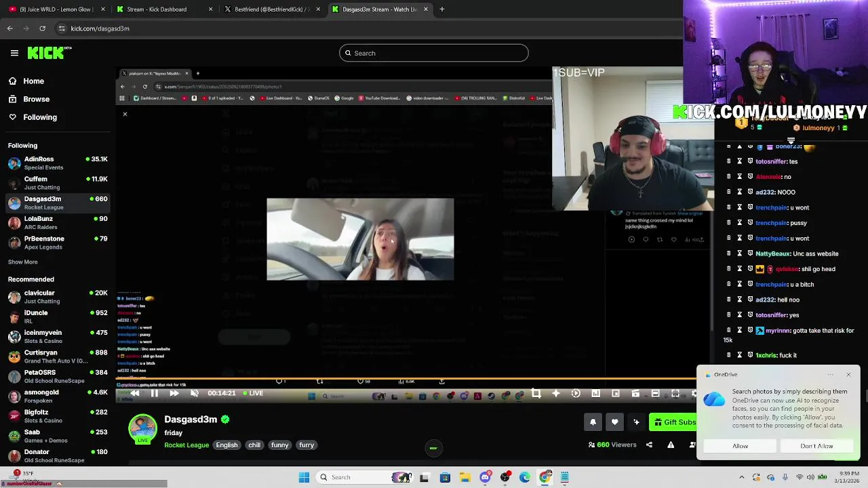This screenshot has width=868, height=488.
Task: Open the stats icon in the player
Action: point(595,393)
